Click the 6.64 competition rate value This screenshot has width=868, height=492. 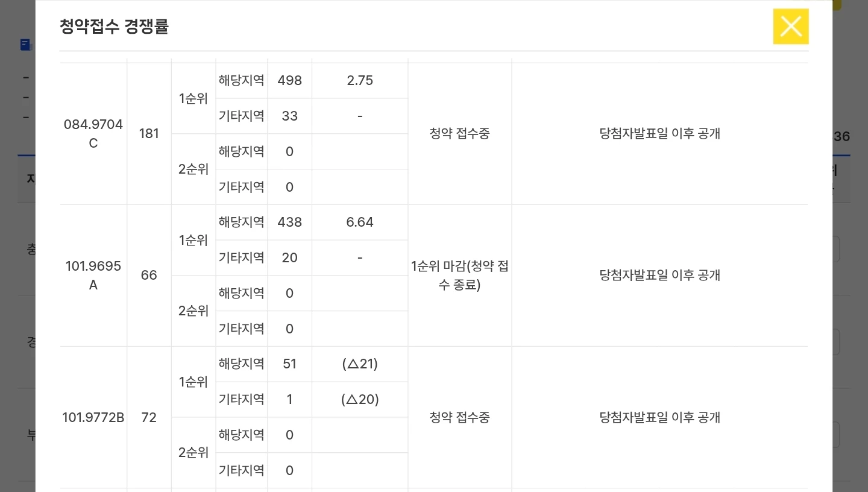360,222
